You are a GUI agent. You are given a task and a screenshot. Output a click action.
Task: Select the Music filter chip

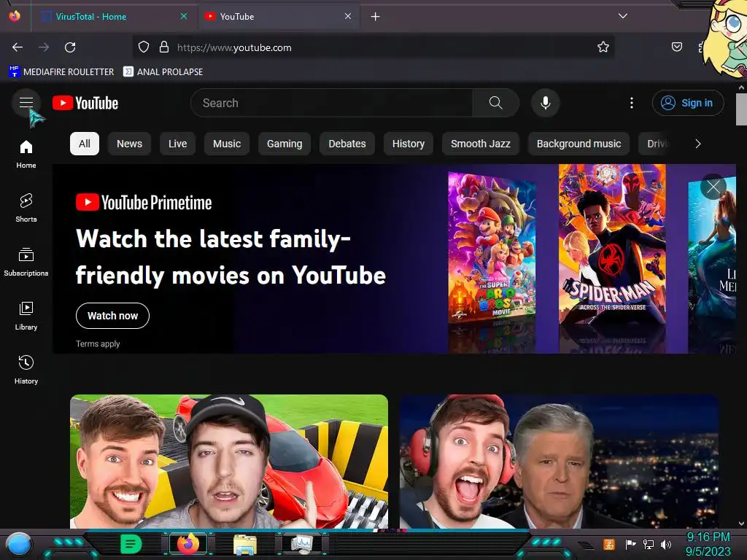point(227,144)
